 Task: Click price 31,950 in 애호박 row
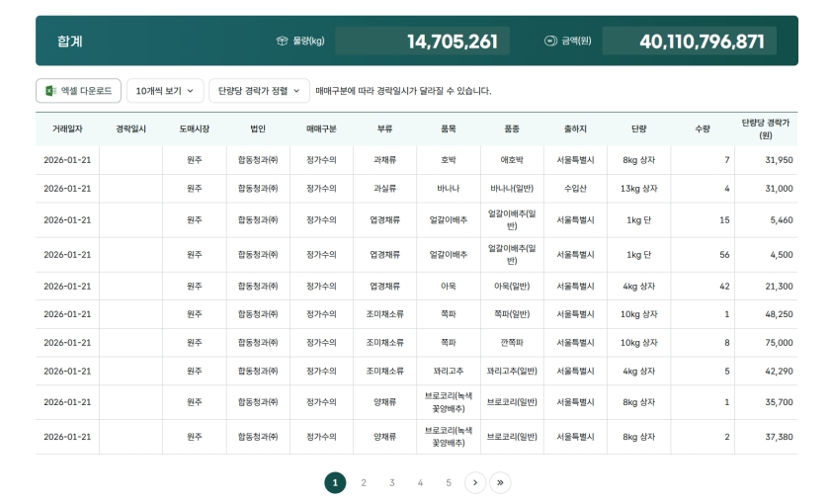[x=779, y=160]
